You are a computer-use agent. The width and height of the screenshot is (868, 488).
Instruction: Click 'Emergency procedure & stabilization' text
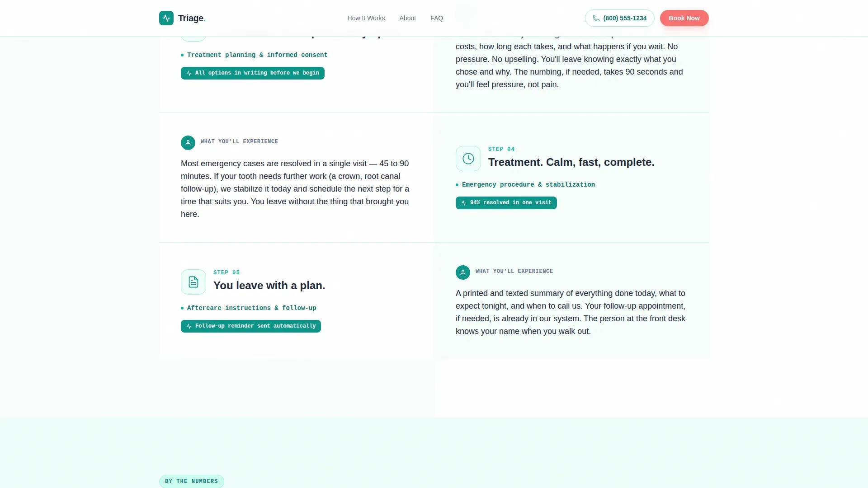tap(528, 185)
